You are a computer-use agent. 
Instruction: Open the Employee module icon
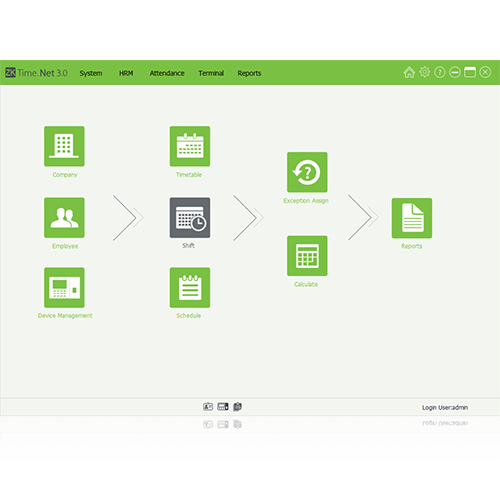point(64,218)
